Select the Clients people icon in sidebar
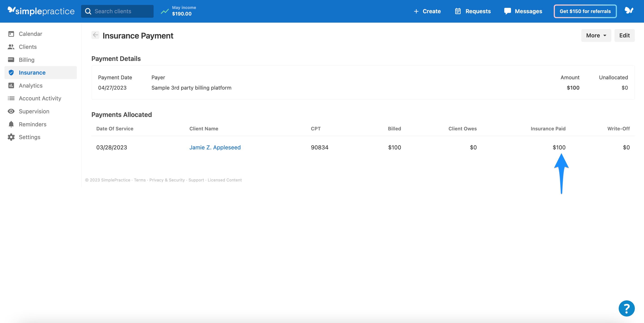 pos(11,47)
